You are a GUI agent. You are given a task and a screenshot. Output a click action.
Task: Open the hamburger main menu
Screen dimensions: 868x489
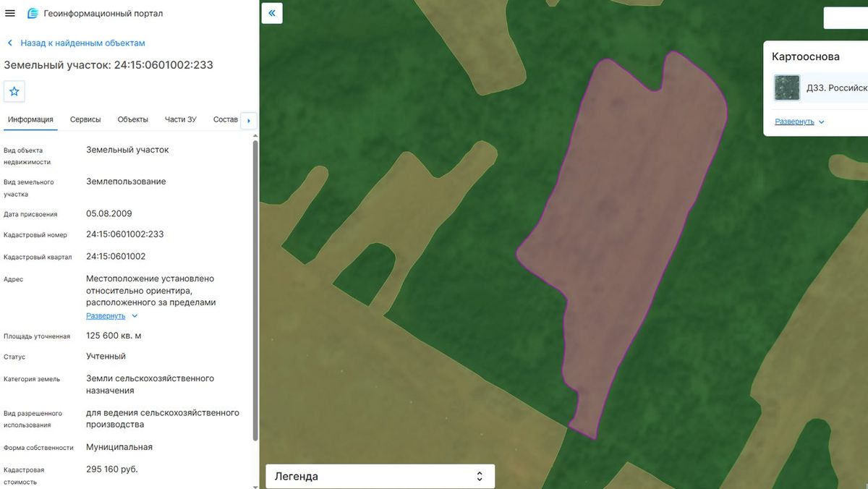10,13
